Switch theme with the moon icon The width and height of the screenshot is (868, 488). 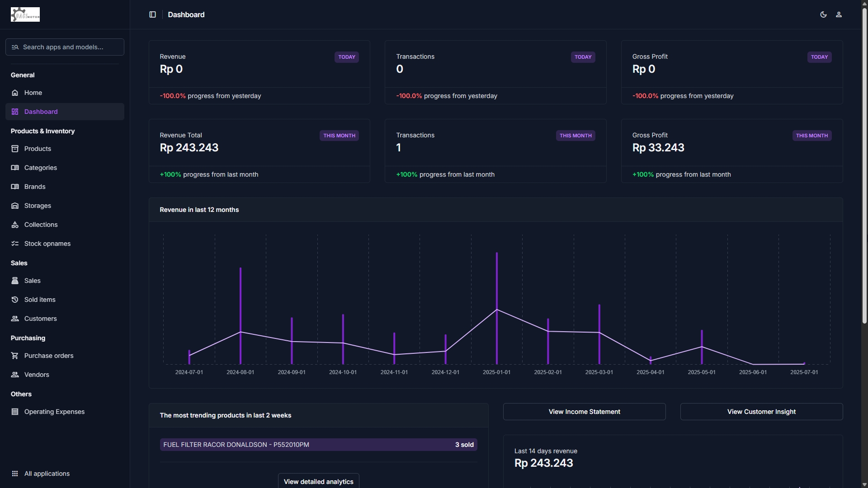tap(823, 14)
